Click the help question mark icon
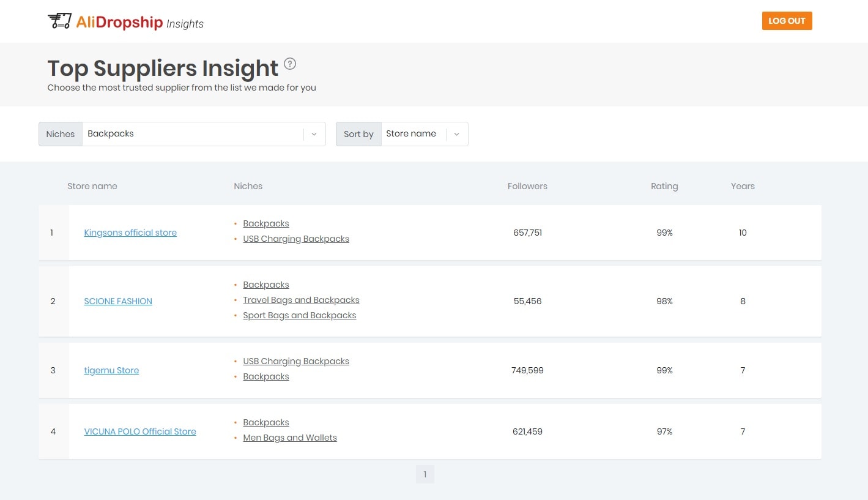The image size is (868, 500). (x=290, y=64)
